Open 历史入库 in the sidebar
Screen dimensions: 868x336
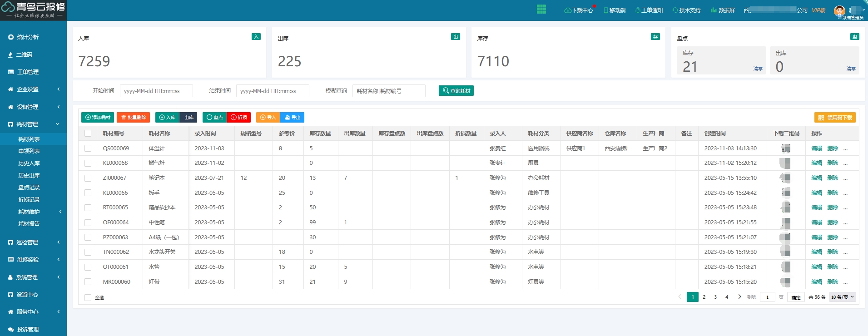point(29,163)
